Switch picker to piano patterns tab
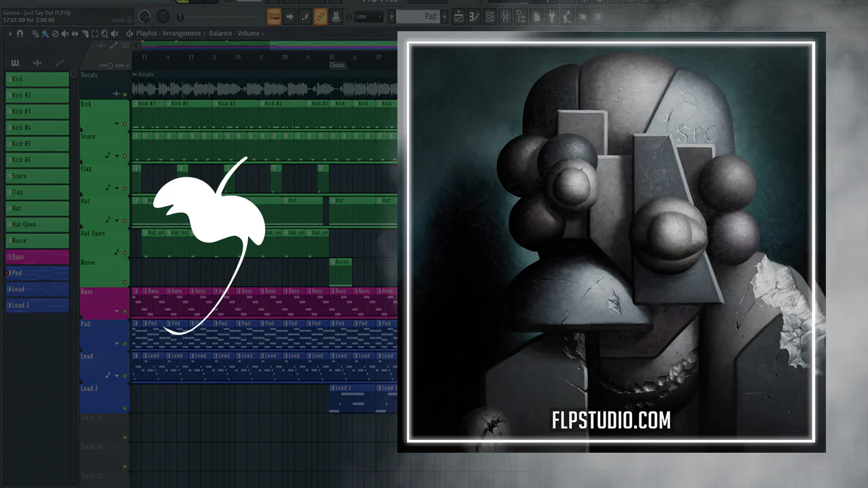The width and height of the screenshot is (868, 488). (x=15, y=63)
